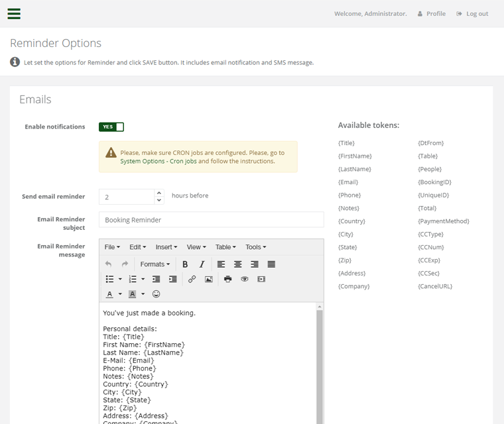Click the Log out link
This screenshot has height=424, width=504.
pyautogui.click(x=477, y=14)
